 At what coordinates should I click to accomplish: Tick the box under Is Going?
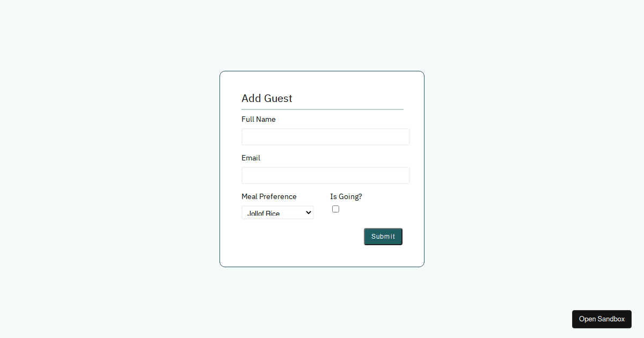tap(335, 209)
